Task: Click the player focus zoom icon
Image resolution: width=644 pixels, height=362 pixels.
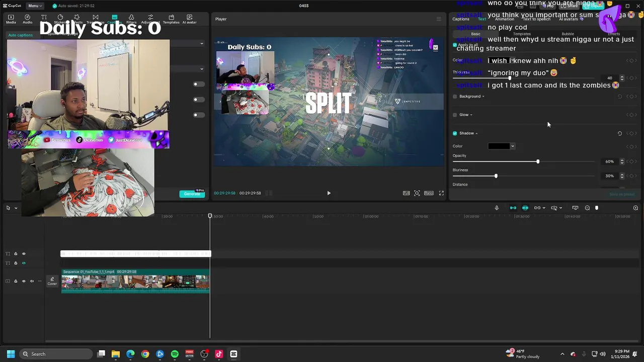Action: pyautogui.click(x=417, y=193)
